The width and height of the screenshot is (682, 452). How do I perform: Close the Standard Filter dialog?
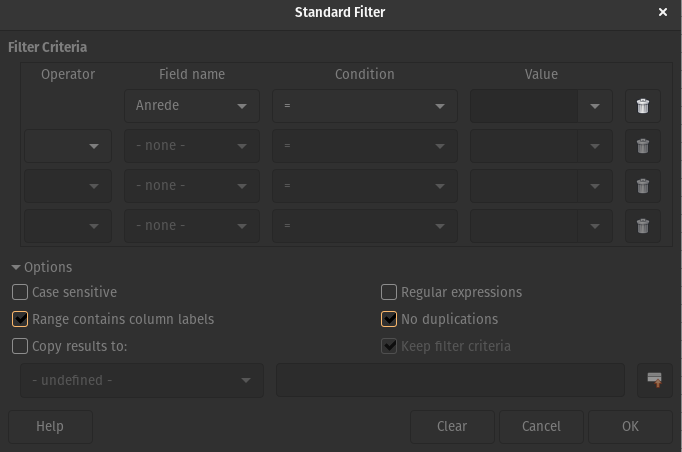point(663,12)
